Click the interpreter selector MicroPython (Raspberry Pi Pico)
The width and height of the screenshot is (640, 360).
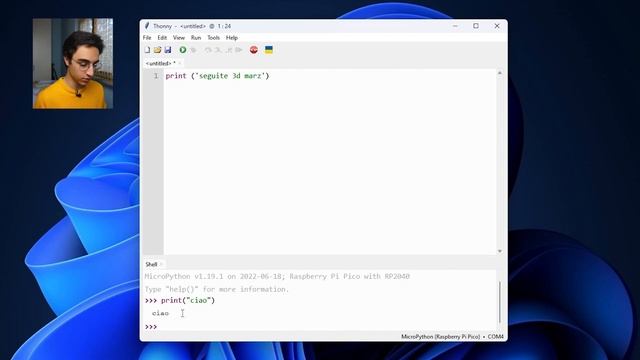coord(440,337)
